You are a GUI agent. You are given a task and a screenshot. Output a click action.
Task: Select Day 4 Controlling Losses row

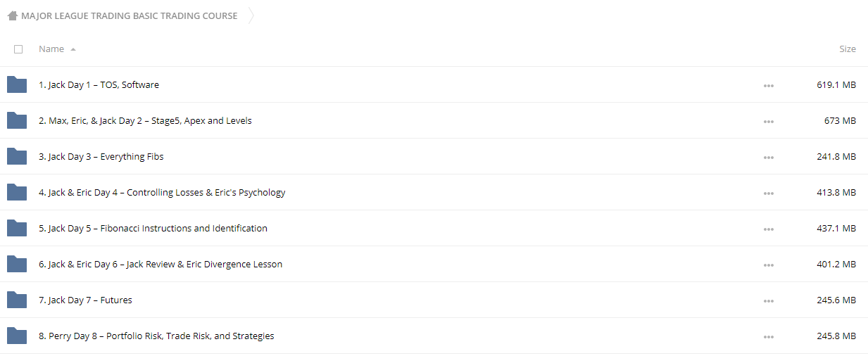[x=434, y=193]
